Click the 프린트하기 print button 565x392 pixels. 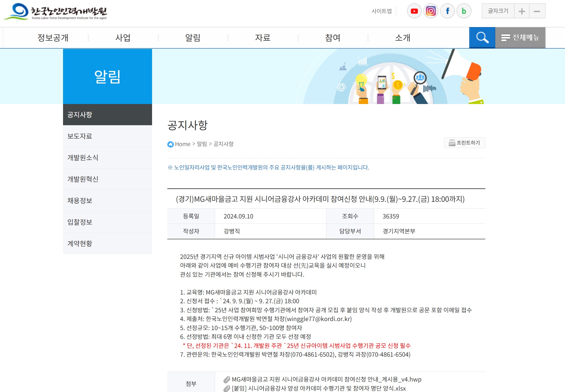point(464,143)
